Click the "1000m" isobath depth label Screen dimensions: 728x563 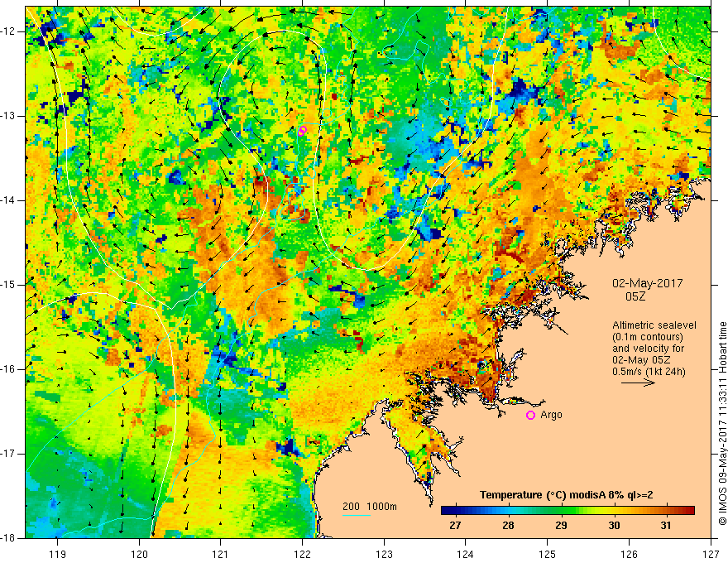[381, 507]
